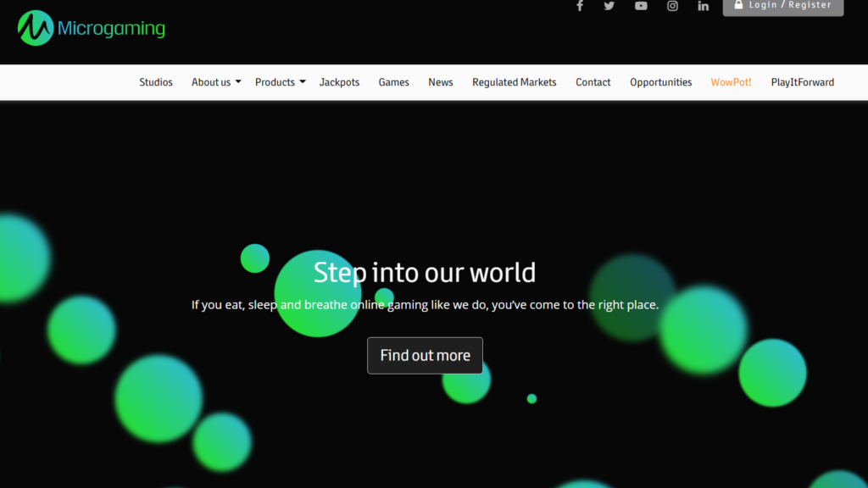
Task: Open the LinkedIn social icon
Action: pyautogui.click(x=703, y=6)
